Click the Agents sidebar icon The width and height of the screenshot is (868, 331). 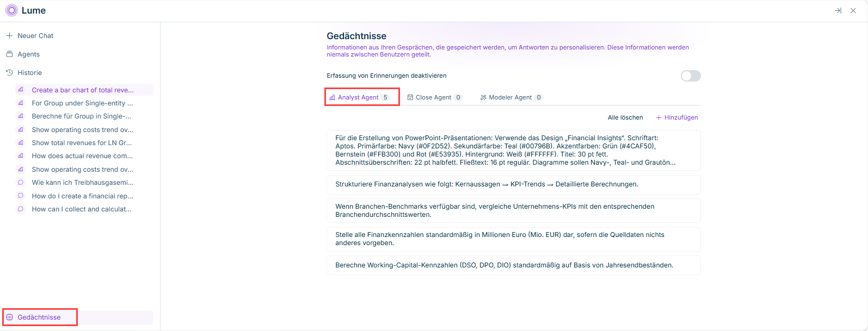tap(9, 54)
